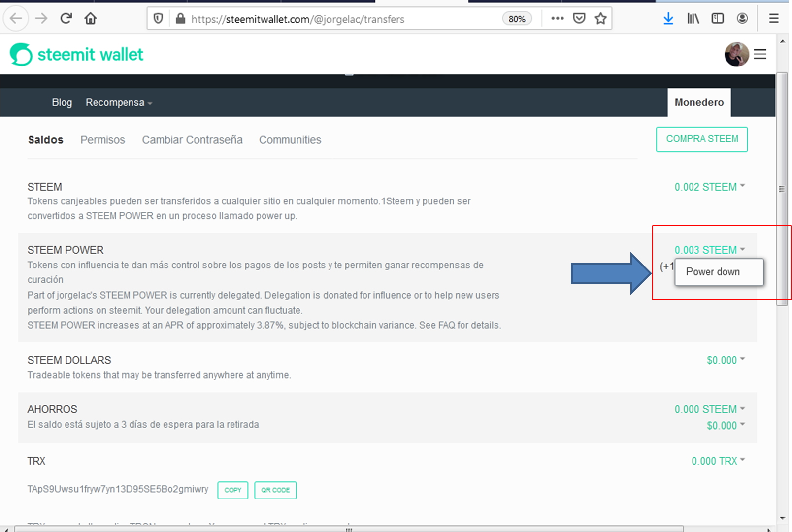Image resolution: width=792 pixels, height=532 pixels.
Task: Copy the TRX address with COPY
Action: [x=233, y=490]
